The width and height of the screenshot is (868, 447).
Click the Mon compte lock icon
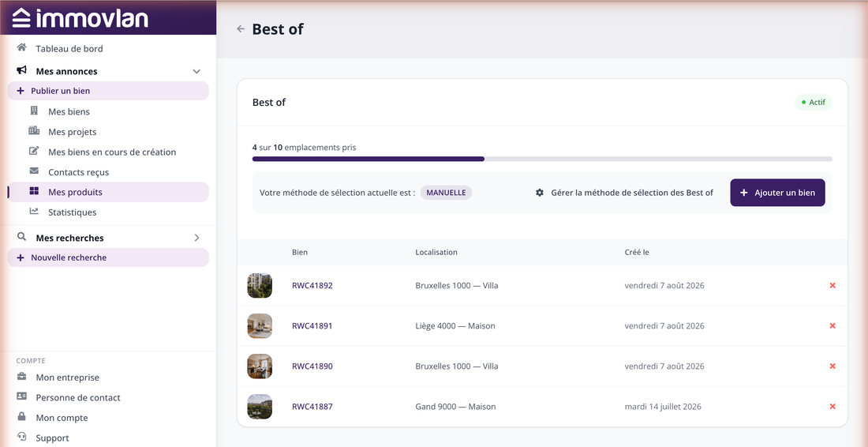[22, 417]
